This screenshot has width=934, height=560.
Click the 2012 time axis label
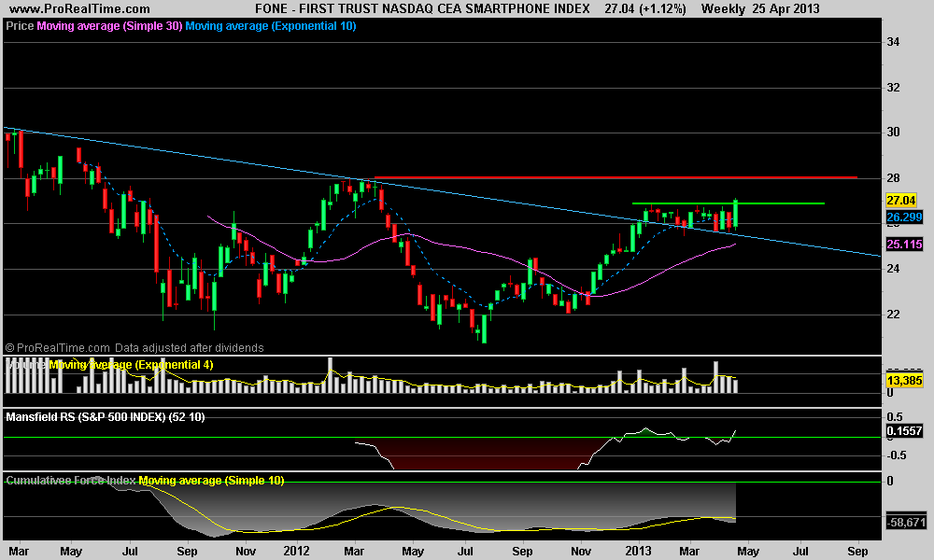296,551
